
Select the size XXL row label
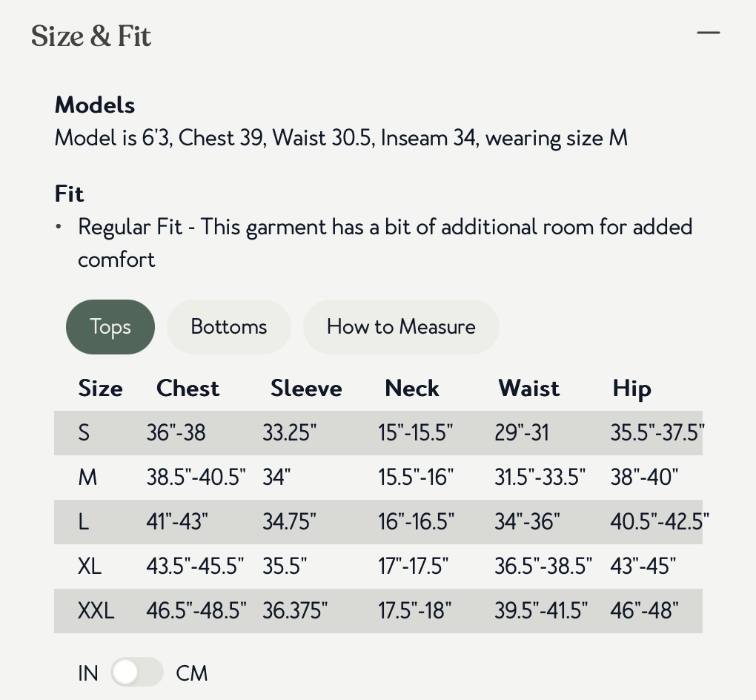(96, 611)
